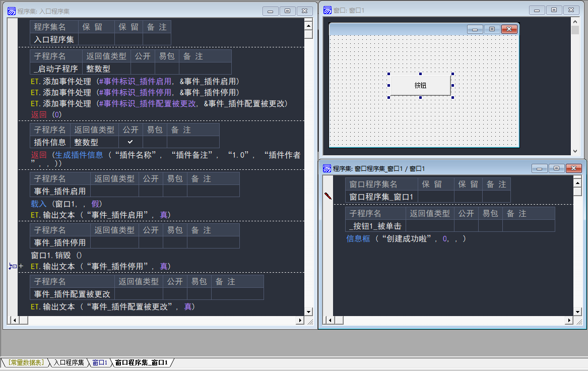The width and height of the screenshot is (588, 371).
Task: Toggle 公开 cell for _启动子程序
Action: (143, 69)
